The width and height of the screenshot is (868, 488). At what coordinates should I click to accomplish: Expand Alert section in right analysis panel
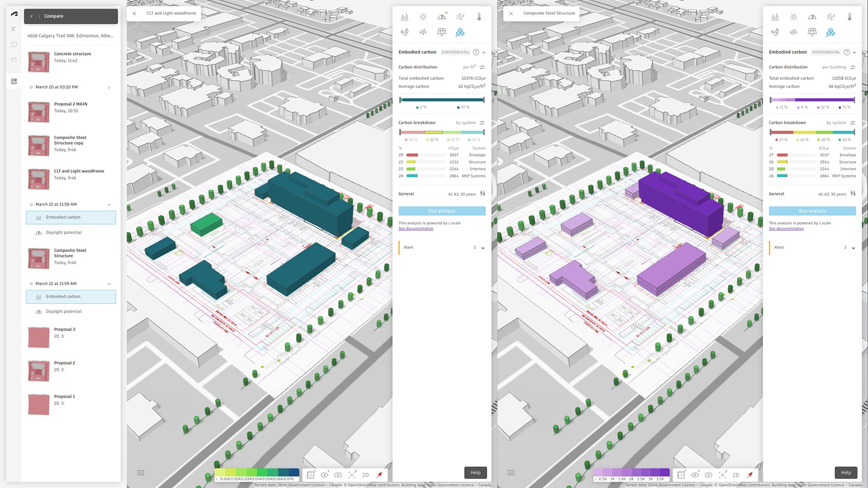[x=853, y=248]
